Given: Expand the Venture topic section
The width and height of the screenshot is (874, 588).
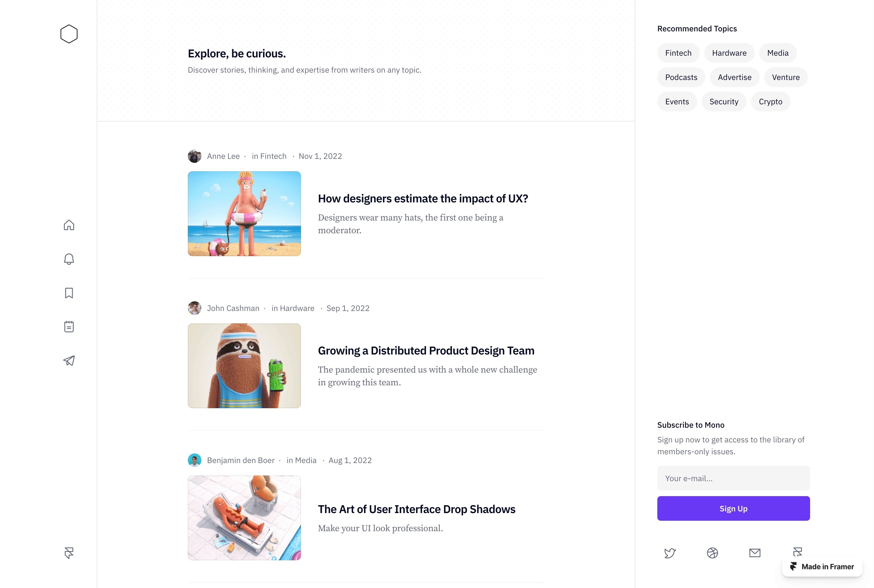Looking at the screenshot, I should tap(785, 77).
